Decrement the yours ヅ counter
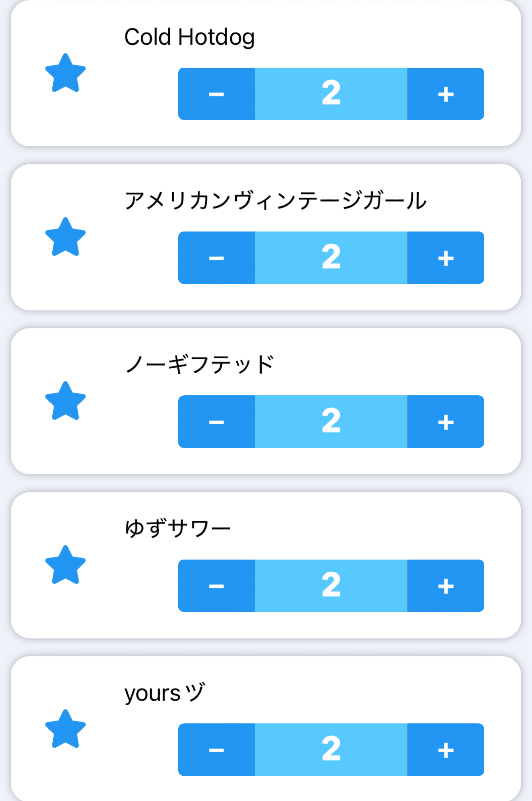Viewport: 532px width, 801px height. (217, 750)
